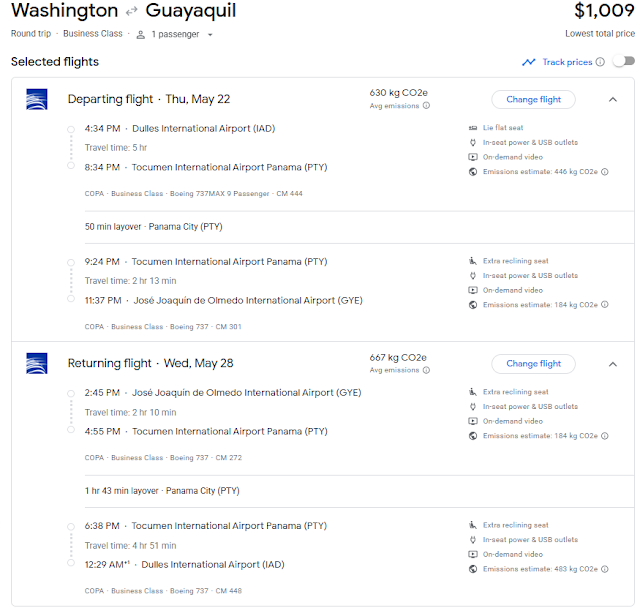This screenshot has height=608, width=640.
Task: Click Change flight for returning flight
Action: [533, 364]
